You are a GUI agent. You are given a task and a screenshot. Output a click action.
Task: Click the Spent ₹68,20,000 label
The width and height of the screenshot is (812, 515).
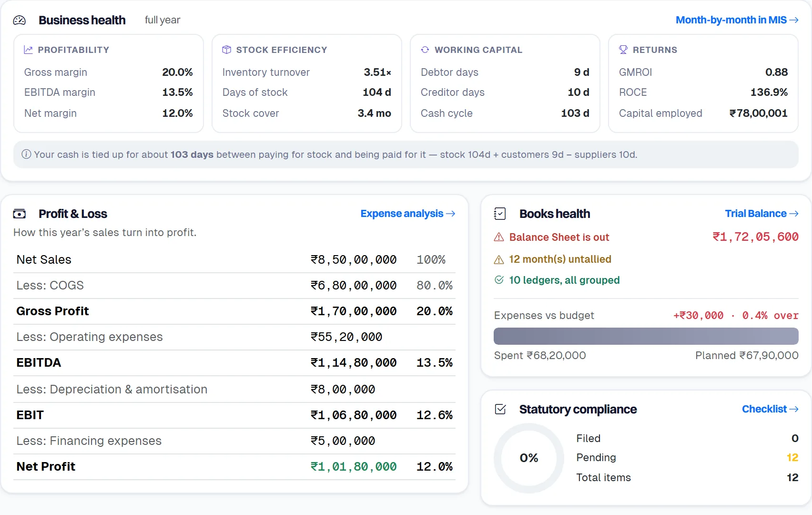pos(540,355)
